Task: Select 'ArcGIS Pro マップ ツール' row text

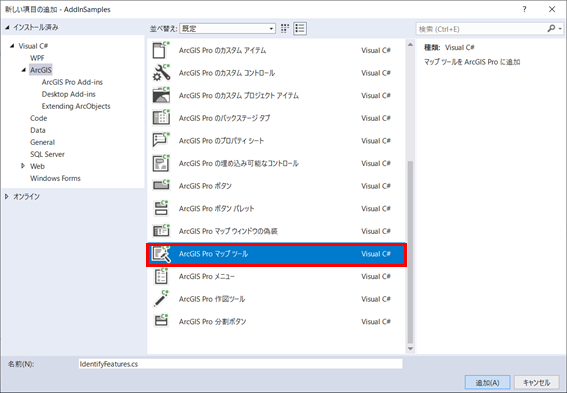Action: point(213,254)
